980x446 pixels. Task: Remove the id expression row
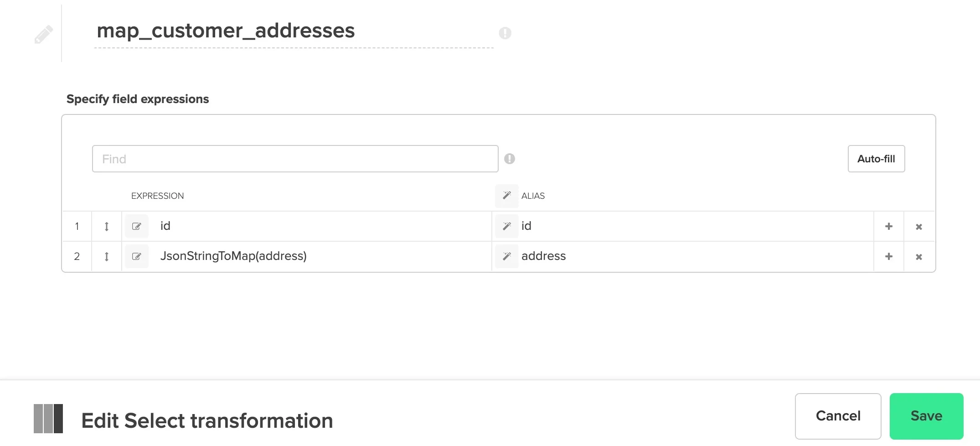pyautogui.click(x=919, y=226)
